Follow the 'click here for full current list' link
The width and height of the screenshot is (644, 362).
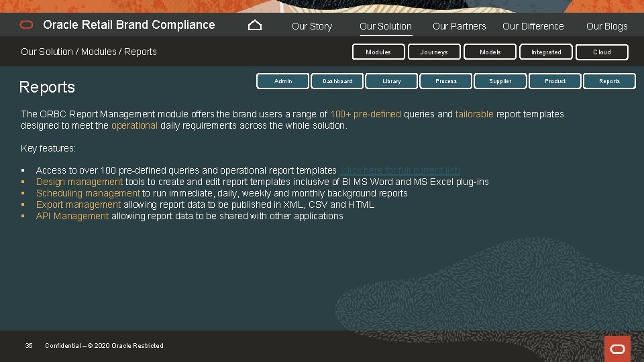coord(400,170)
